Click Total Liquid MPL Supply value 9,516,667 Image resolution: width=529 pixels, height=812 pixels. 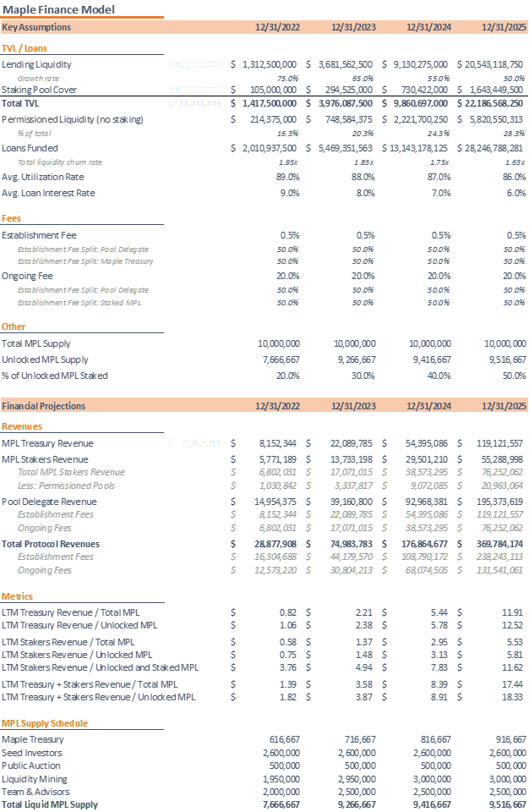pos(508,804)
